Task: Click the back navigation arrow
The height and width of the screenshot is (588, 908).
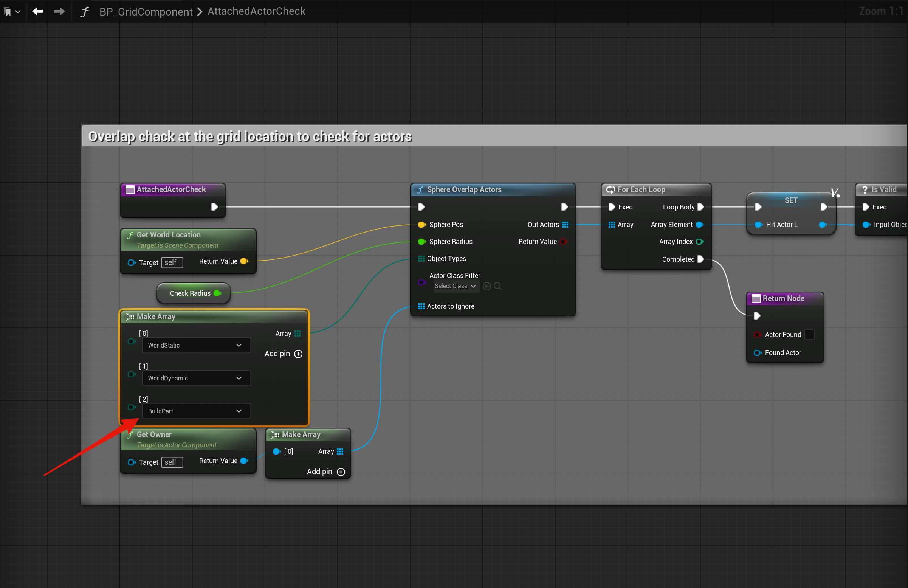Action: click(x=37, y=11)
